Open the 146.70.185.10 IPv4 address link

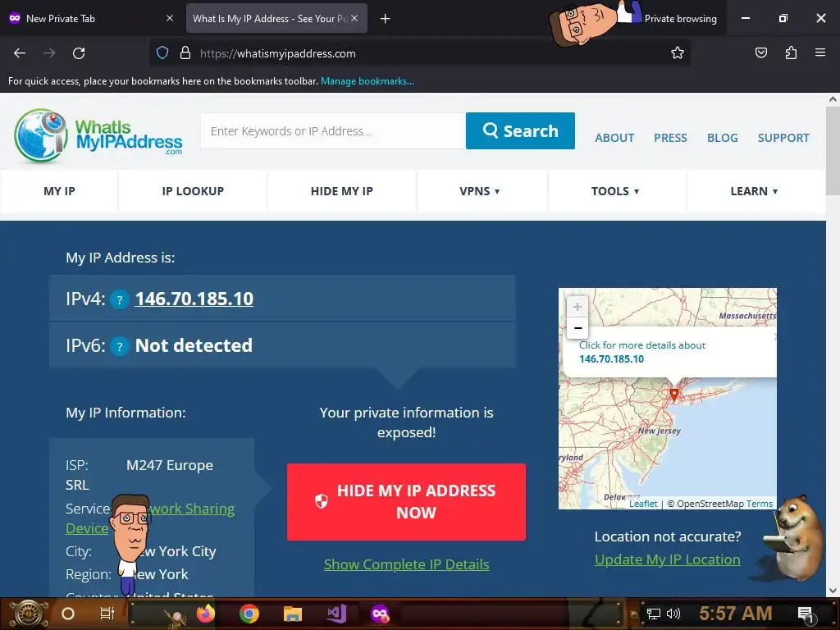click(194, 299)
